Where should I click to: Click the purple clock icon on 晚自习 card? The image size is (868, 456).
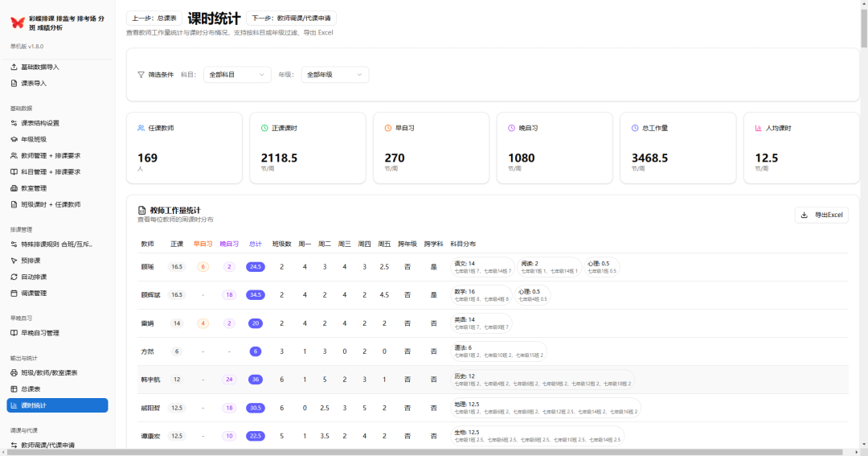pos(511,128)
